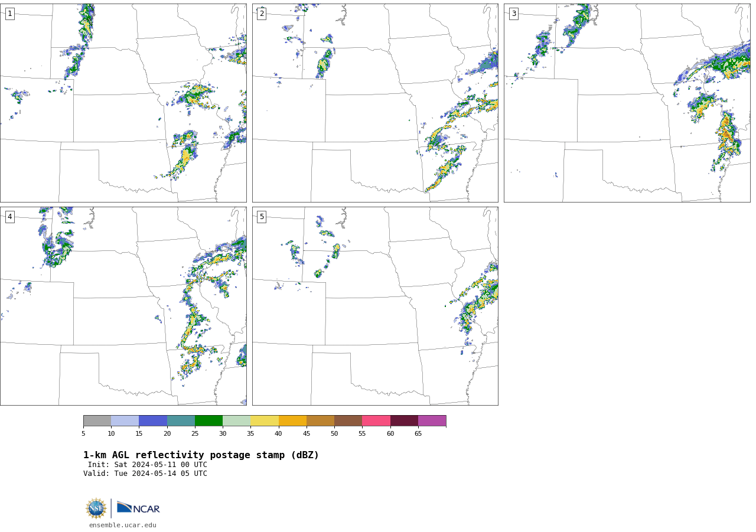This screenshot has height=532, width=756.
Task: Click the blue 15-20 dBZ swatch
Action: tap(153, 421)
